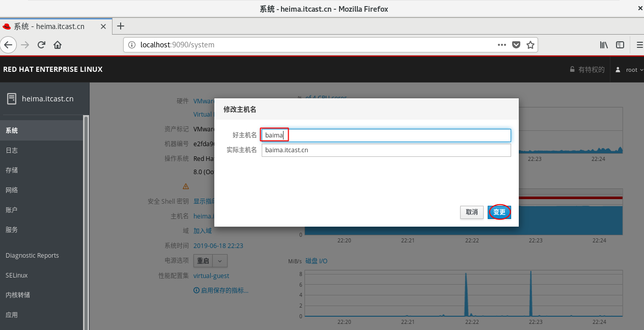
Task: Click the 启用保存的指标 link
Action: coord(221,290)
